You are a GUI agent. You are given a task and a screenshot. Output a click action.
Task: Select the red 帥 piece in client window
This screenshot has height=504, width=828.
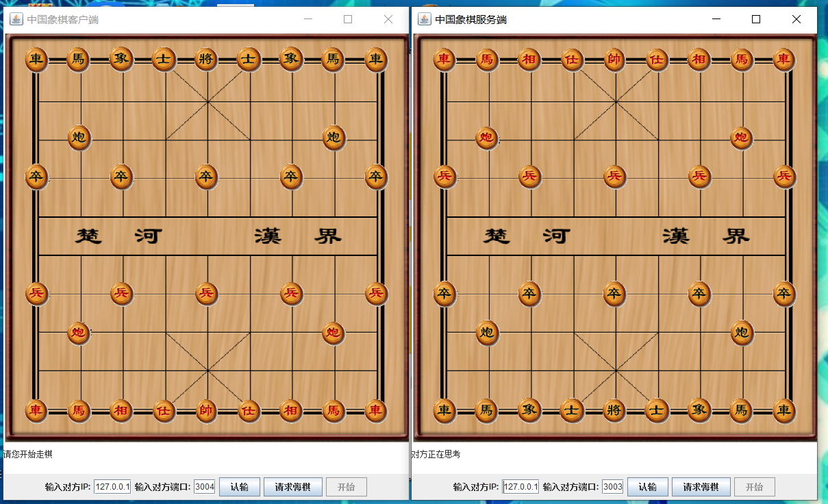tap(206, 411)
